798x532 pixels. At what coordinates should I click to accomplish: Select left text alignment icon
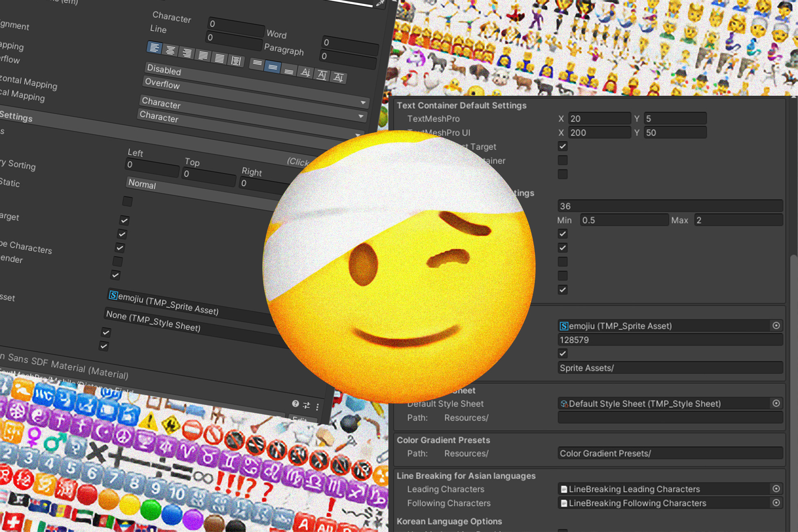point(154,48)
